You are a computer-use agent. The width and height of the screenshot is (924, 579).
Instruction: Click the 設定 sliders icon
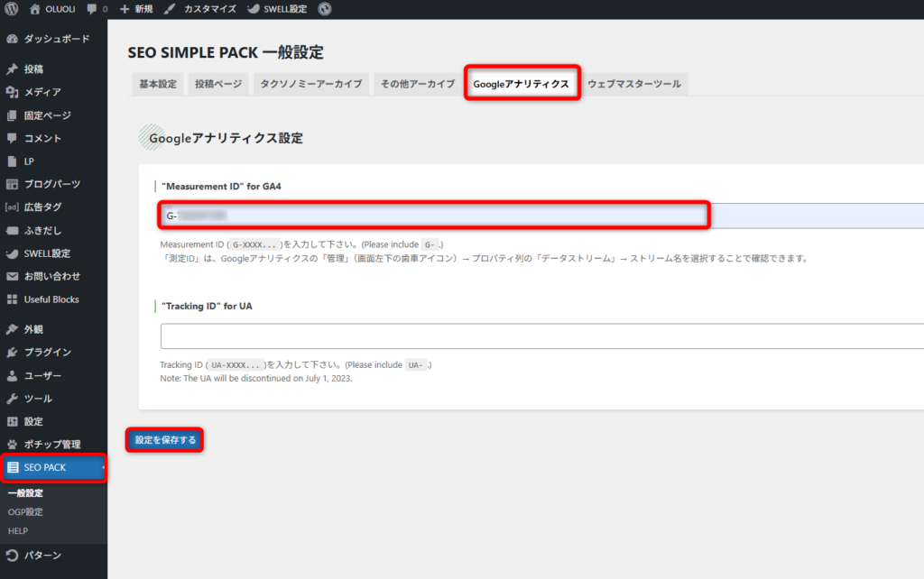tap(12, 422)
